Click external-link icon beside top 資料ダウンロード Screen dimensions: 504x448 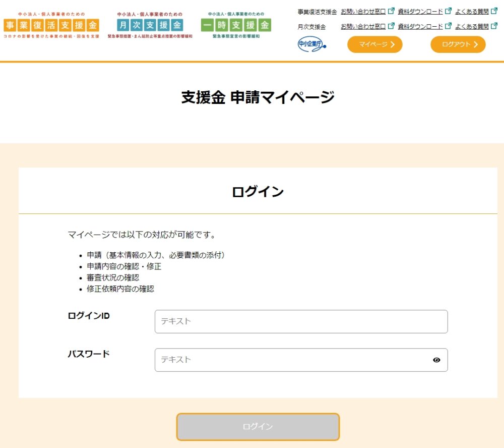pyautogui.click(x=449, y=11)
